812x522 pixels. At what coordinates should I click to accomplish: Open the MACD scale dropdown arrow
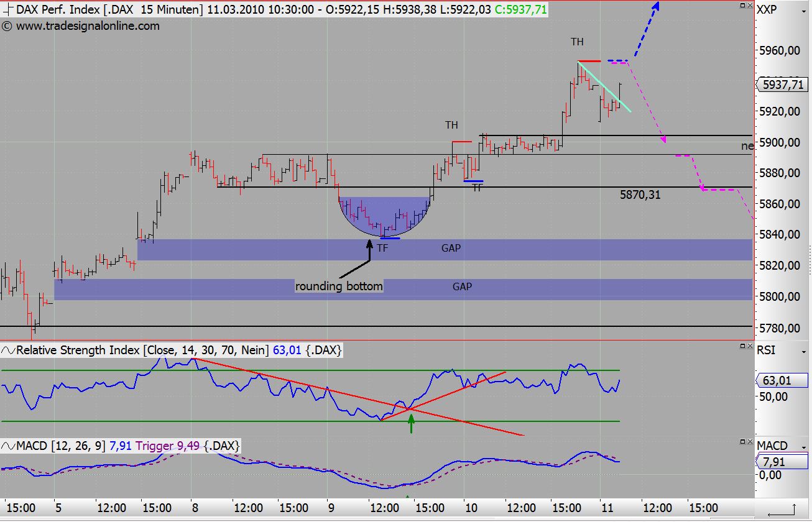pyautogui.click(x=804, y=447)
